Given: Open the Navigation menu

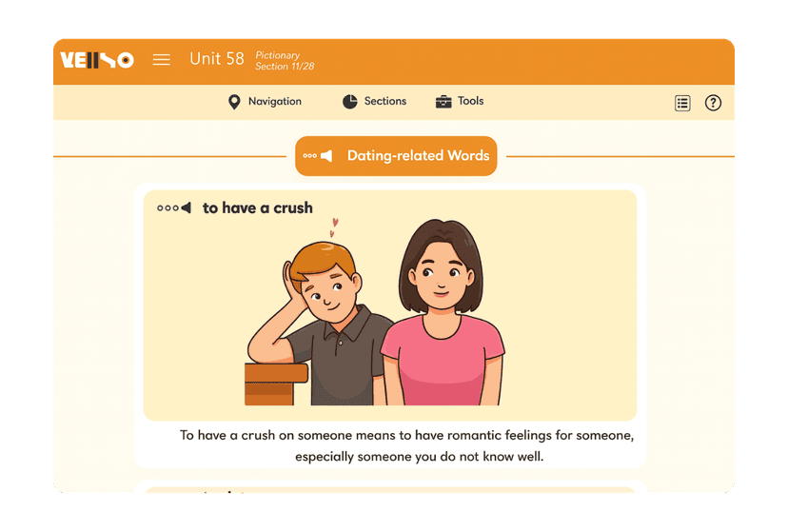Looking at the screenshot, I should [265, 102].
